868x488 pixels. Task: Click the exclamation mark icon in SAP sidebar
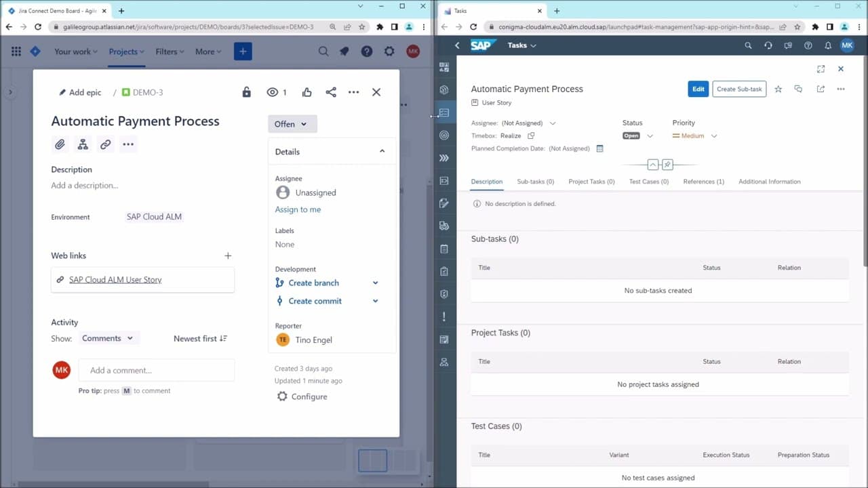444,317
